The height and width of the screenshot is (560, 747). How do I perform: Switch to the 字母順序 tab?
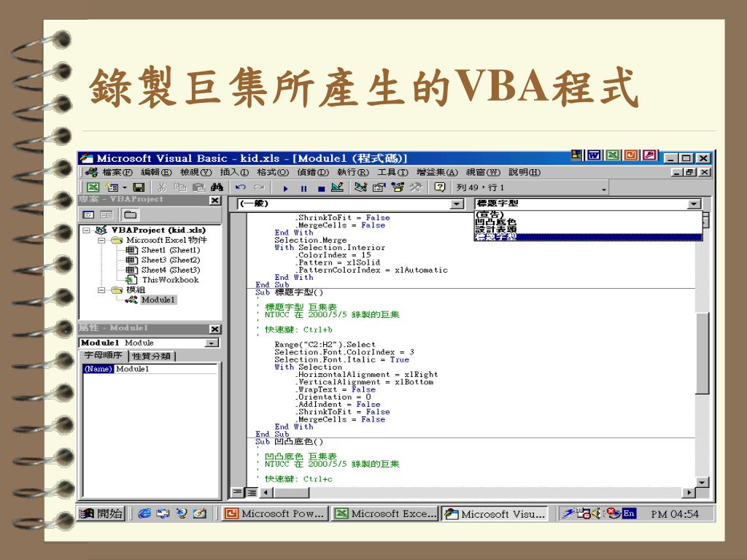click(104, 356)
